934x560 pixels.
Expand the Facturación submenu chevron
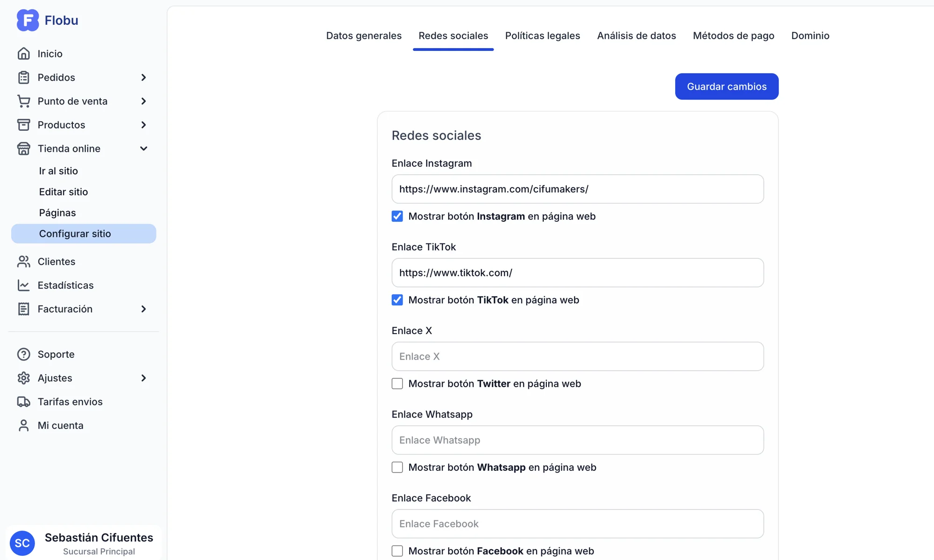pyautogui.click(x=143, y=309)
